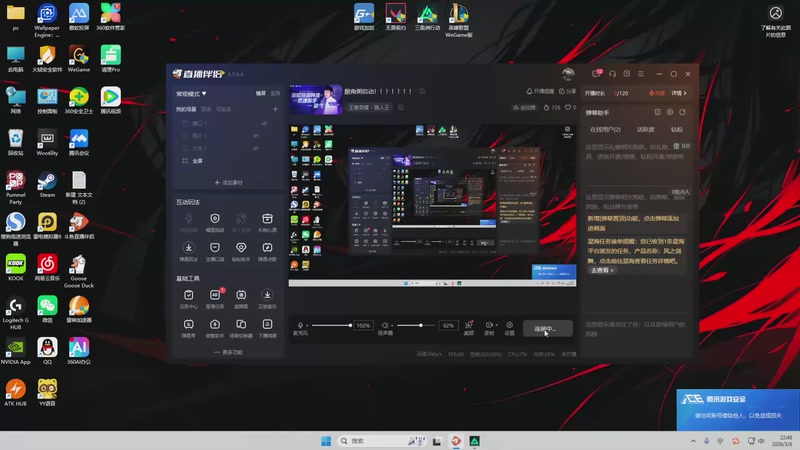Open 任务中心 in the basic tools
The width and height of the screenshot is (800, 450).
pos(188,299)
